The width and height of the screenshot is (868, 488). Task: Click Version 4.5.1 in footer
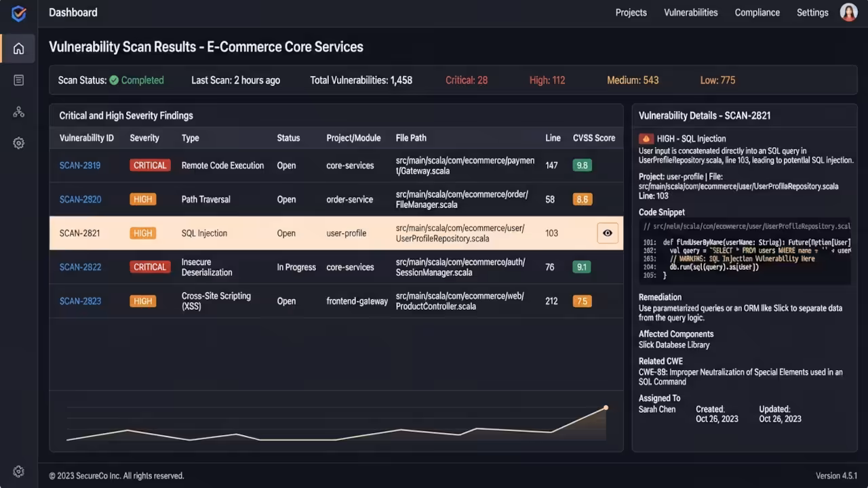[837, 476]
